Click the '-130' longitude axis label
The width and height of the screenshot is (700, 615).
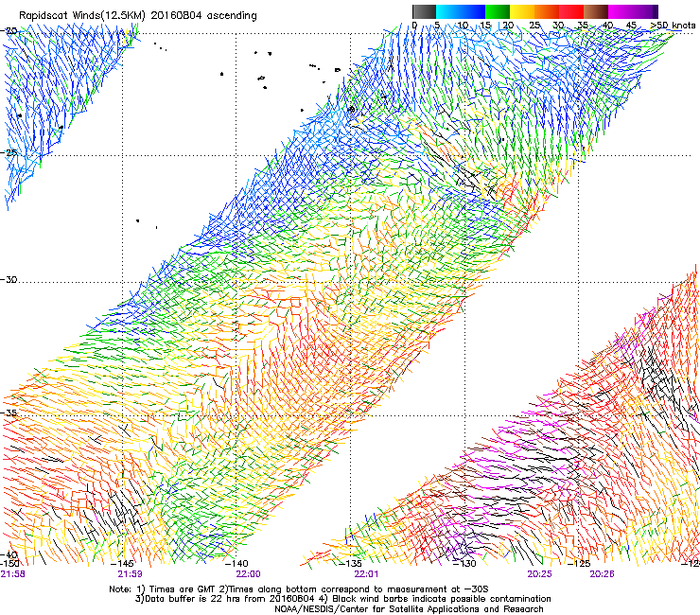[x=464, y=564]
